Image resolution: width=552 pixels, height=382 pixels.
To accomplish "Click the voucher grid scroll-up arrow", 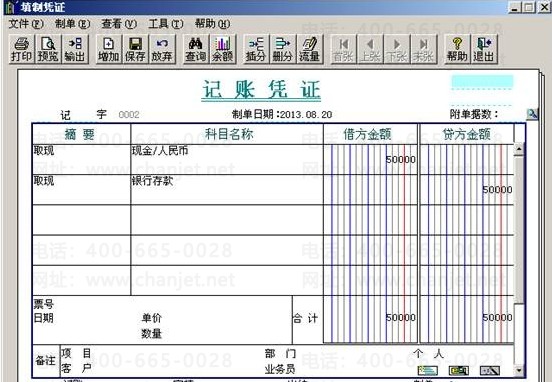I will pos(519,149).
